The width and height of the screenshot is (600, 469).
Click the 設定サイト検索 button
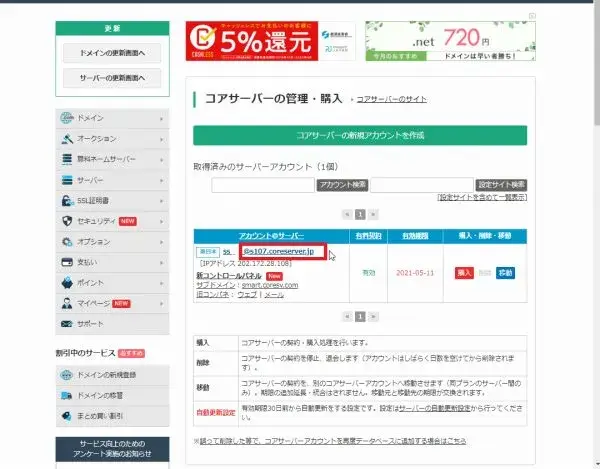tap(501, 185)
